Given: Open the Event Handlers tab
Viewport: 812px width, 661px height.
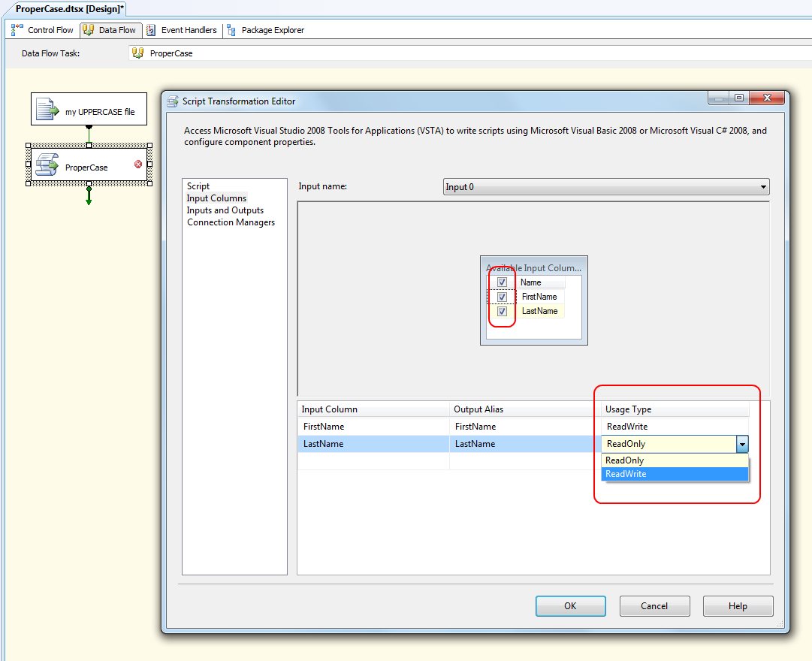Looking at the screenshot, I should coord(181,30).
